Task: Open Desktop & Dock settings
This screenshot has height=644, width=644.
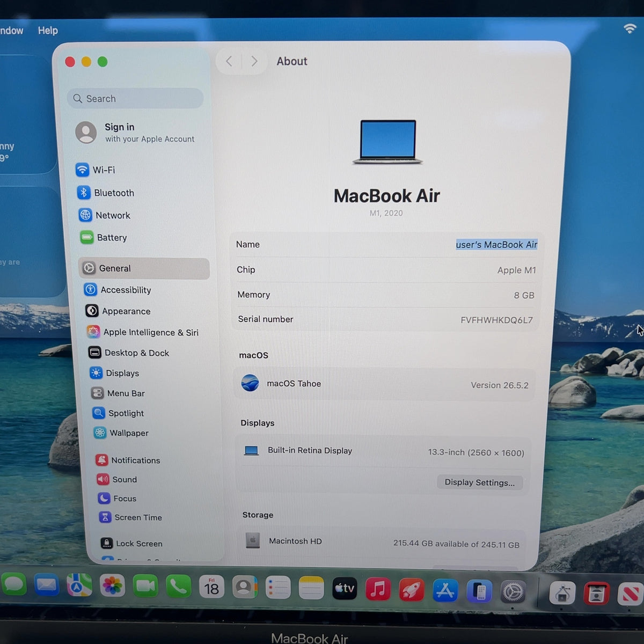Action: [129, 353]
